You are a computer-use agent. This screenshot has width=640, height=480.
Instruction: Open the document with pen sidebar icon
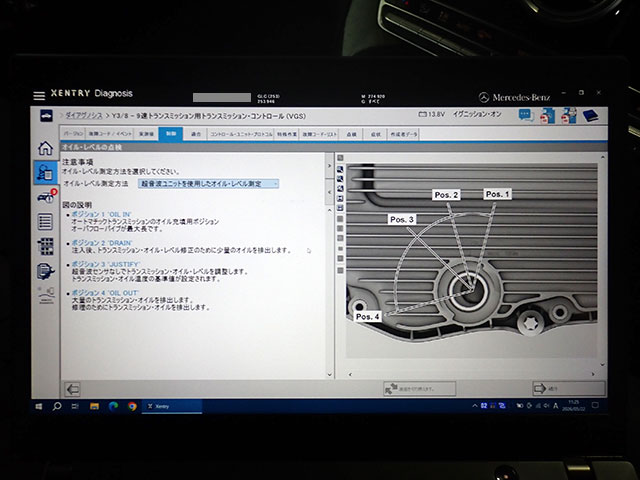[45, 271]
